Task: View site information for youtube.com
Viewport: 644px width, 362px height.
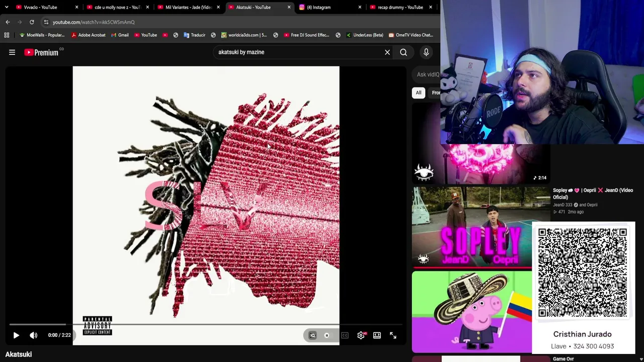Action: point(46,22)
